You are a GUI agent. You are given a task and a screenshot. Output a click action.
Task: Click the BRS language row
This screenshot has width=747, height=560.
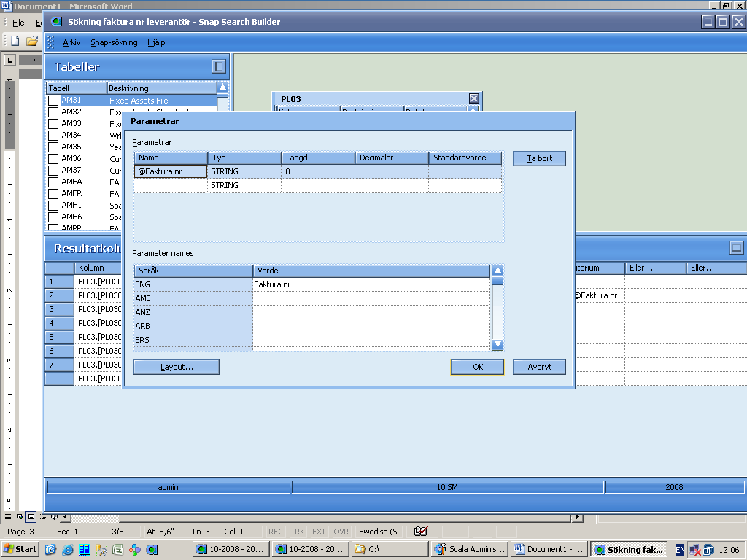312,340
